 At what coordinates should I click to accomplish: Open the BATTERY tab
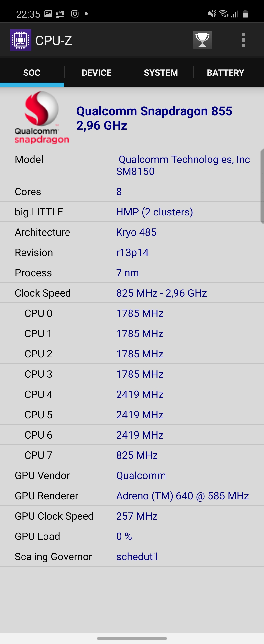click(225, 73)
